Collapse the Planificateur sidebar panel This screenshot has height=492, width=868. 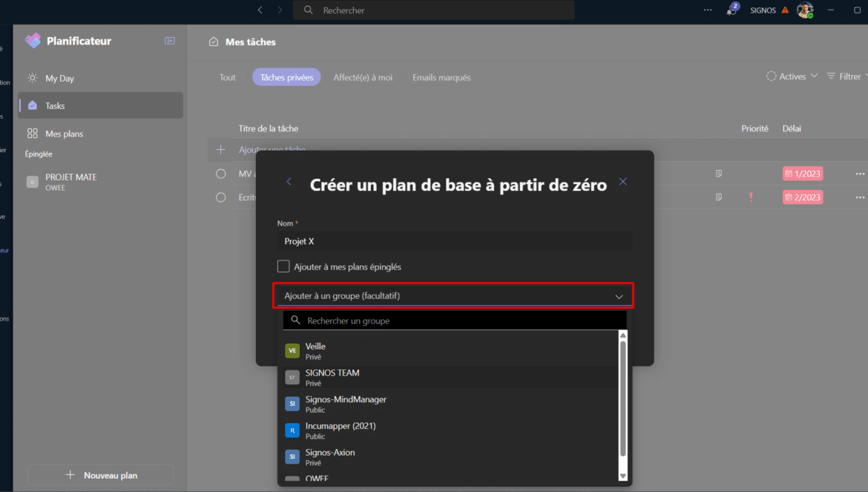(170, 41)
